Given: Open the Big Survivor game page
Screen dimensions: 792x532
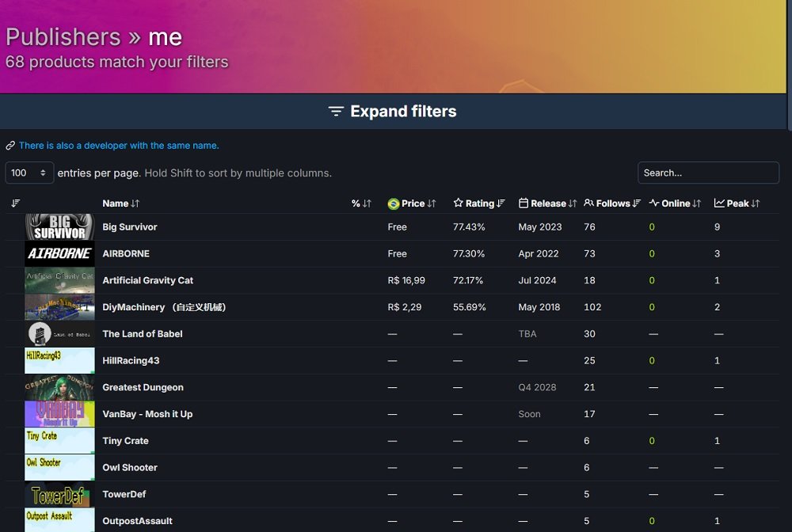Looking at the screenshot, I should tap(130, 227).
